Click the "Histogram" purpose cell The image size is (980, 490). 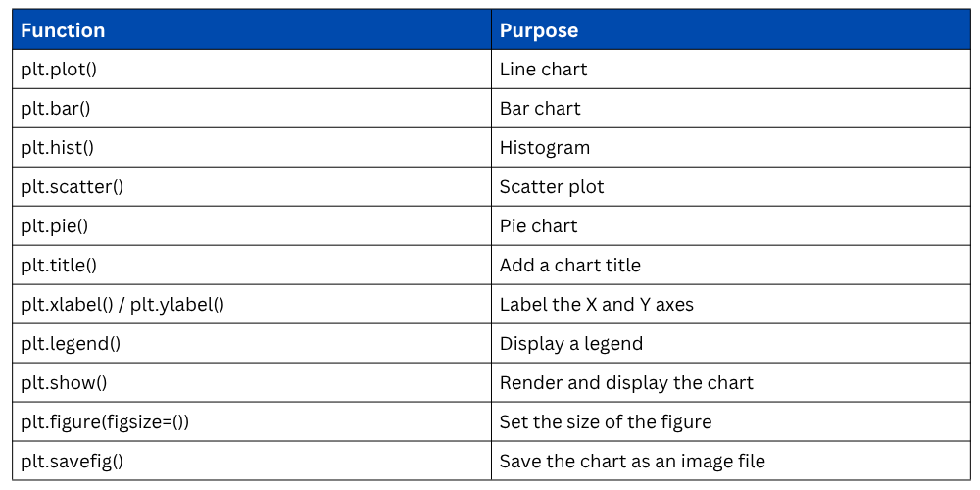545,148
